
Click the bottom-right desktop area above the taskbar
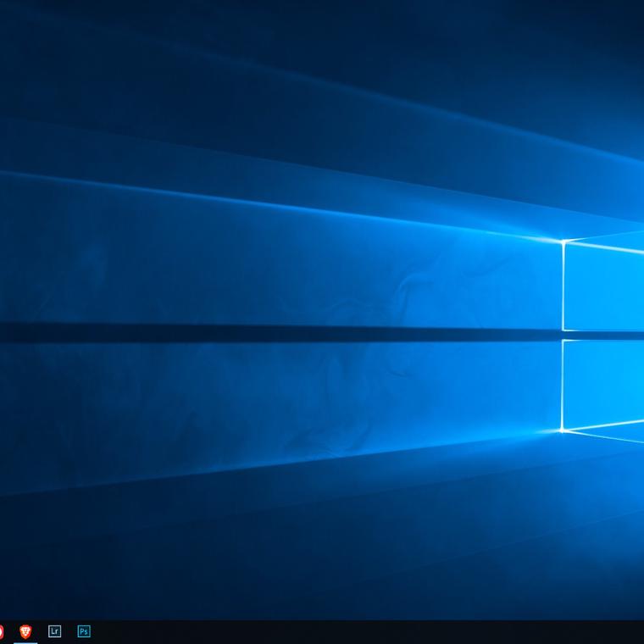pyautogui.click(x=610, y=593)
